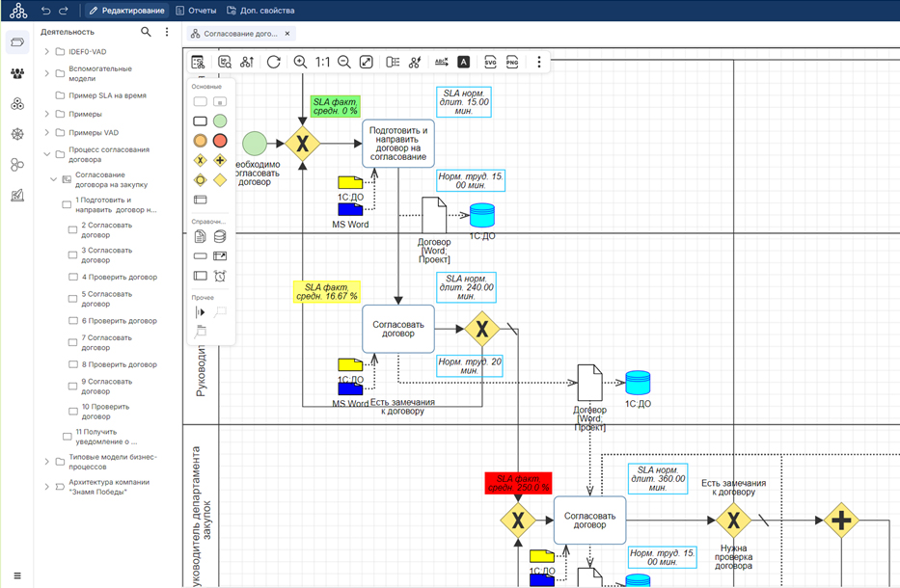
Task: Expand the IDEF0-VAD folder
Action: click(x=46, y=52)
